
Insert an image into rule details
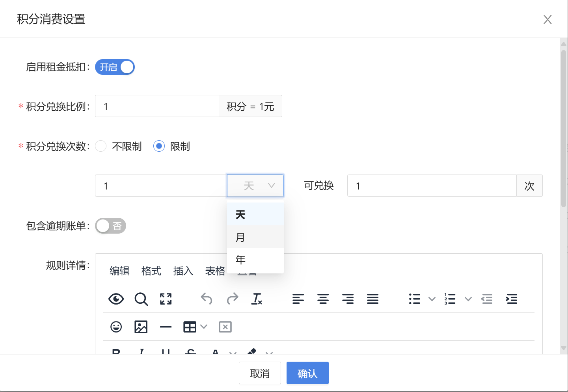[x=141, y=327]
